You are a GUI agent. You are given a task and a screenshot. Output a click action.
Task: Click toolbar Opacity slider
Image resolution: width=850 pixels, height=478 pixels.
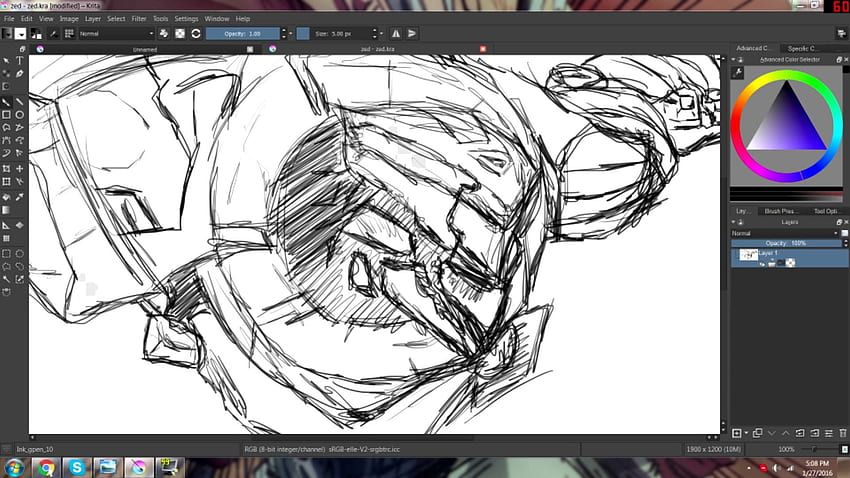pos(243,34)
